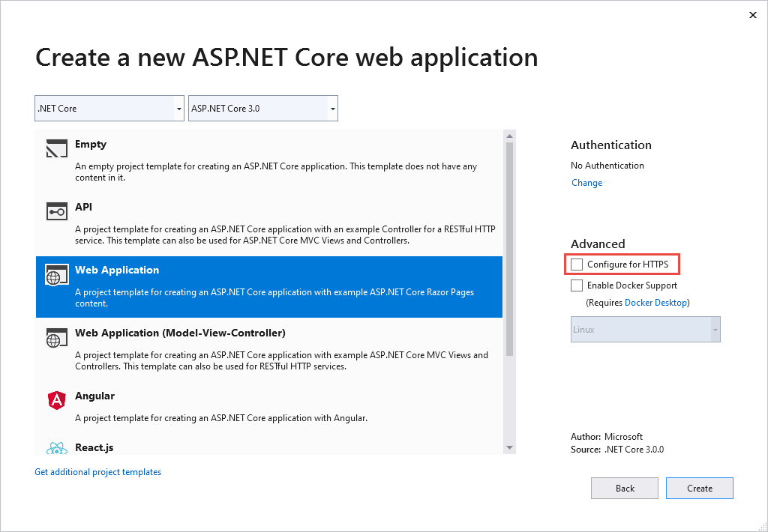Click the API template description text

point(285,235)
